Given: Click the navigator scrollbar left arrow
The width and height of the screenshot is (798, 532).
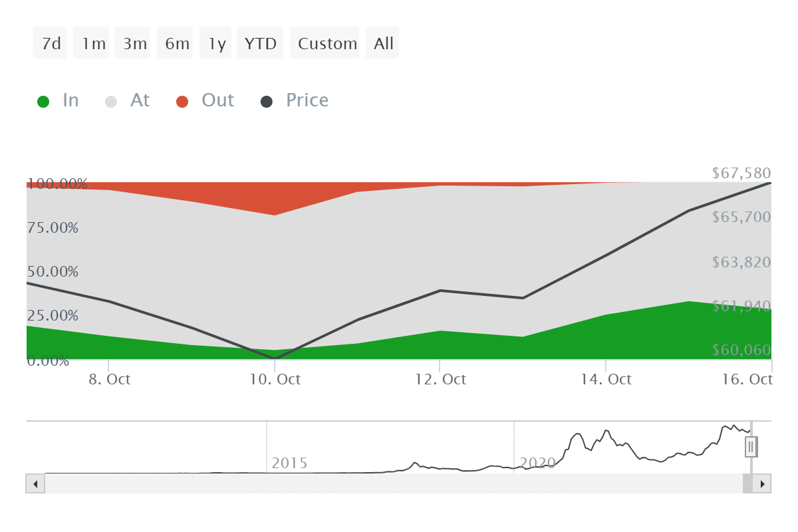Looking at the screenshot, I should coord(35,483).
